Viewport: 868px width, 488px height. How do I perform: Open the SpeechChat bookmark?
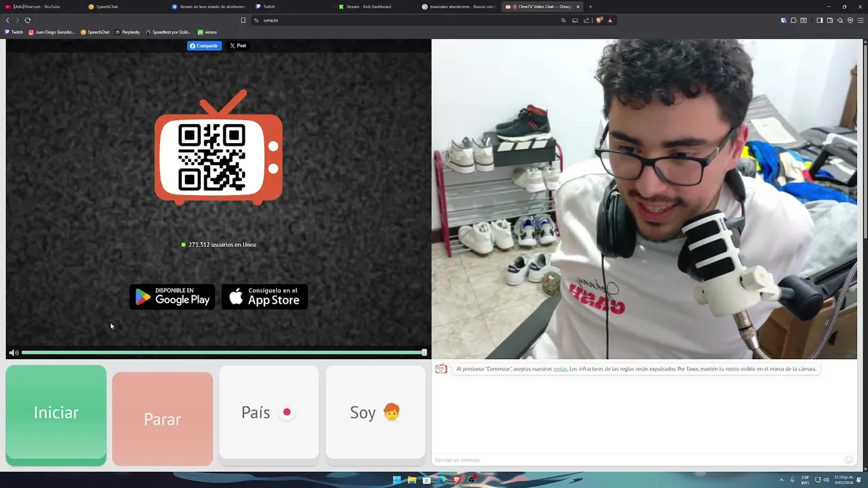95,32
